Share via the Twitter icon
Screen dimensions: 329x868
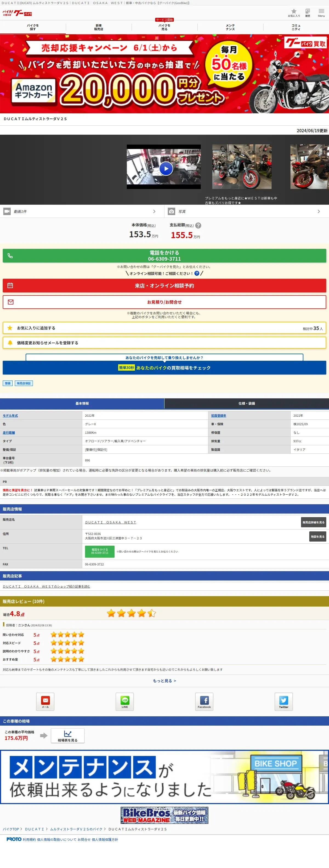[283, 701]
